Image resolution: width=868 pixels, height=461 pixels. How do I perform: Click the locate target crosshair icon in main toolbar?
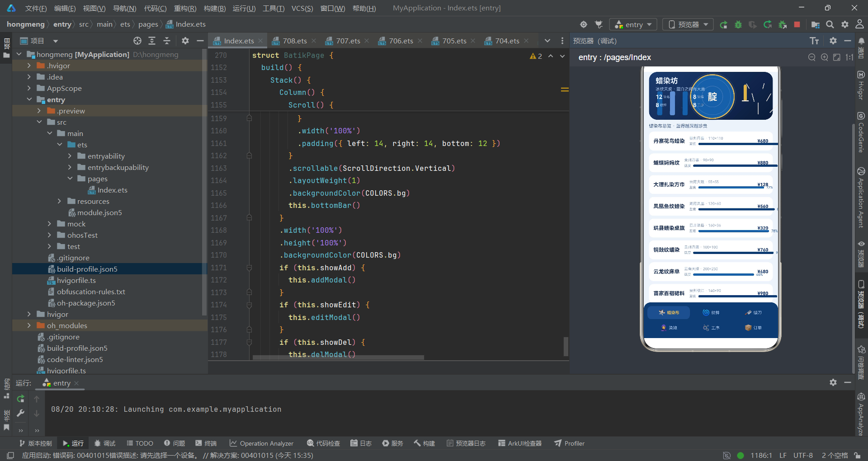[584, 24]
